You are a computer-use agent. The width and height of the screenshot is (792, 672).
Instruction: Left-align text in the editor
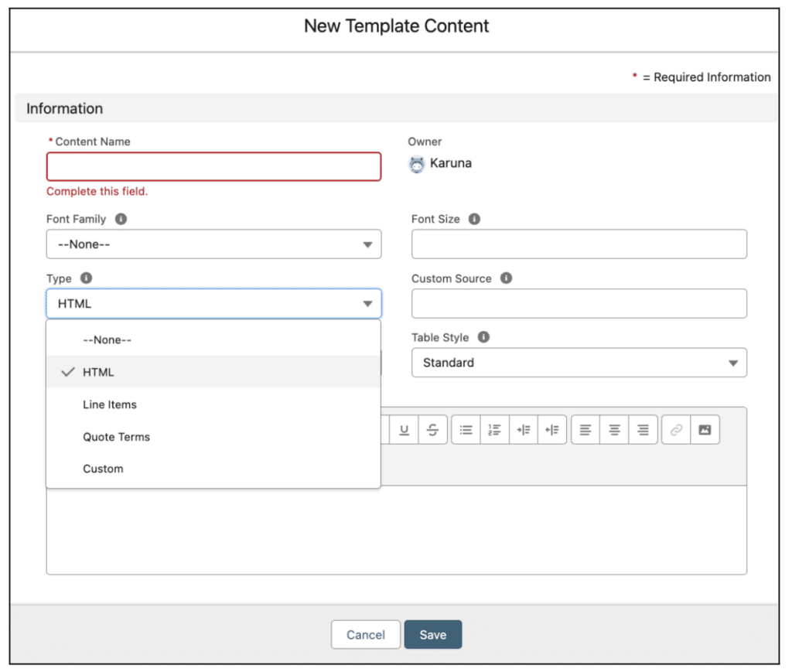pos(585,430)
